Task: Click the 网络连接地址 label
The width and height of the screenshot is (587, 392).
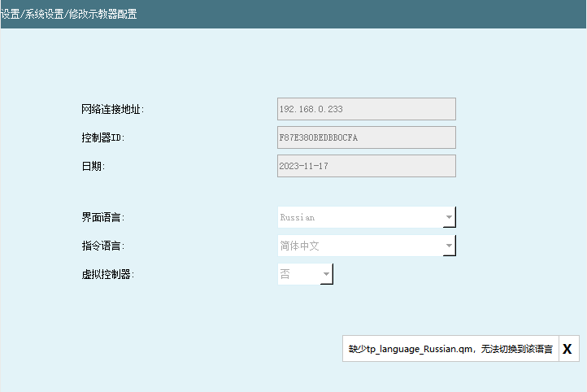Action: (113, 110)
